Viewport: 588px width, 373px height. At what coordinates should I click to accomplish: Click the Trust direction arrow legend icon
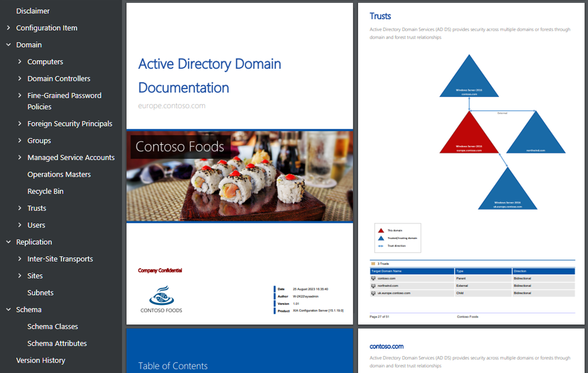[x=381, y=246]
